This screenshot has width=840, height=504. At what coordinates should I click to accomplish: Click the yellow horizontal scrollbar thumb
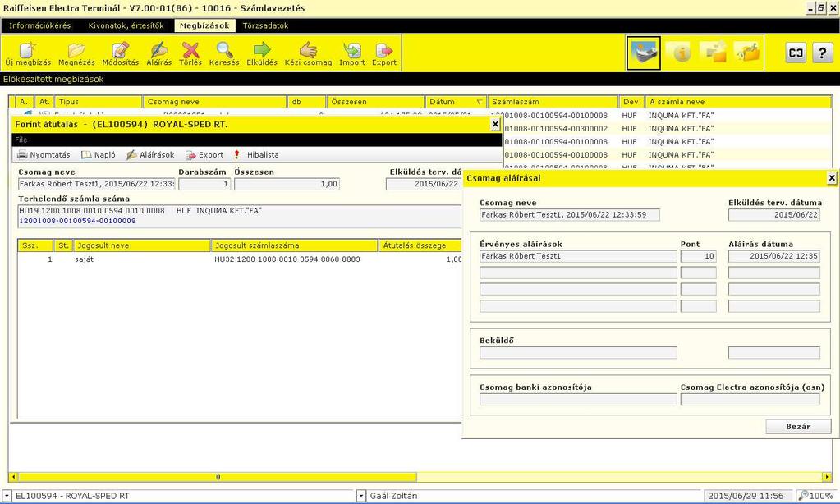(x=218, y=477)
